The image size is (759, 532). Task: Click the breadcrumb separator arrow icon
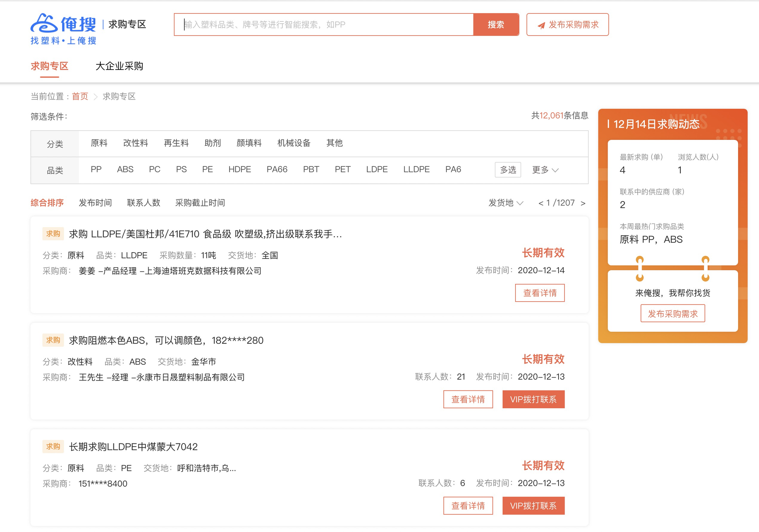(x=95, y=97)
